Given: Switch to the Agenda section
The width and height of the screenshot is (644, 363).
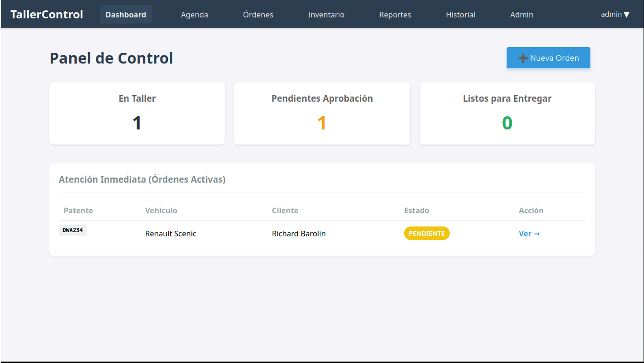Looking at the screenshot, I should 194,15.
